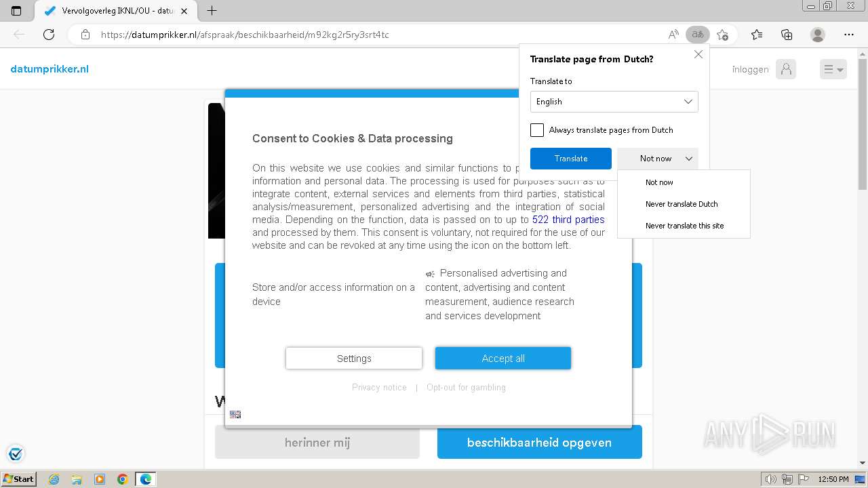The height and width of the screenshot is (488, 868).
Task: Open File Explorer from taskbar
Action: (x=77, y=479)
